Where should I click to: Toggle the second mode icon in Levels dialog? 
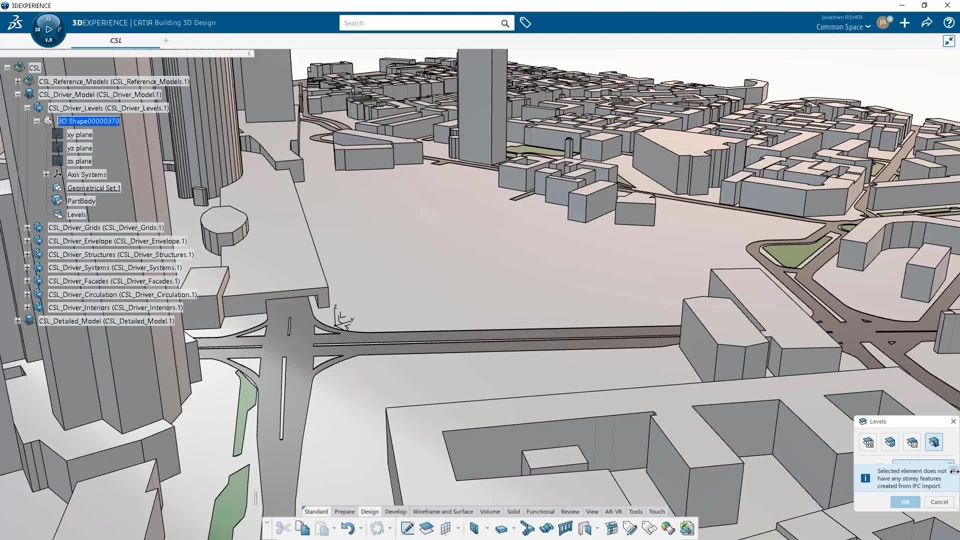[x=890, y=442]
